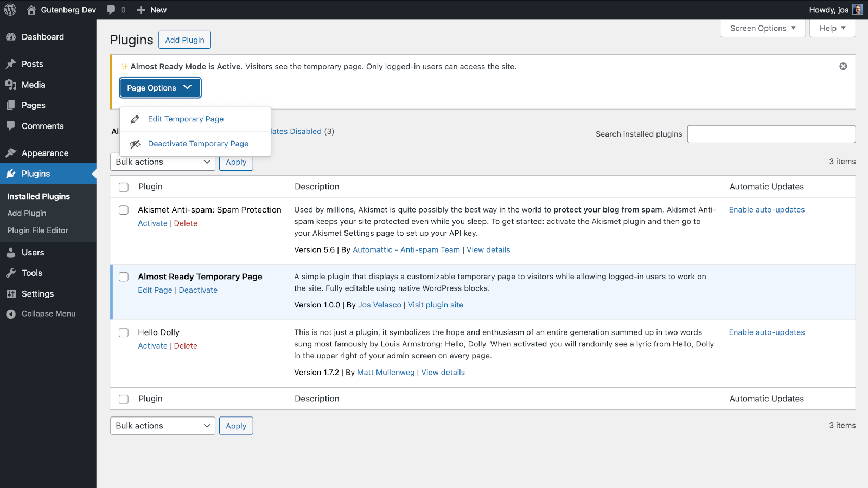Dismiss the Almost Ready Mode notice
The width and height of the screenshot is (868, 488).
pos(843,66)
